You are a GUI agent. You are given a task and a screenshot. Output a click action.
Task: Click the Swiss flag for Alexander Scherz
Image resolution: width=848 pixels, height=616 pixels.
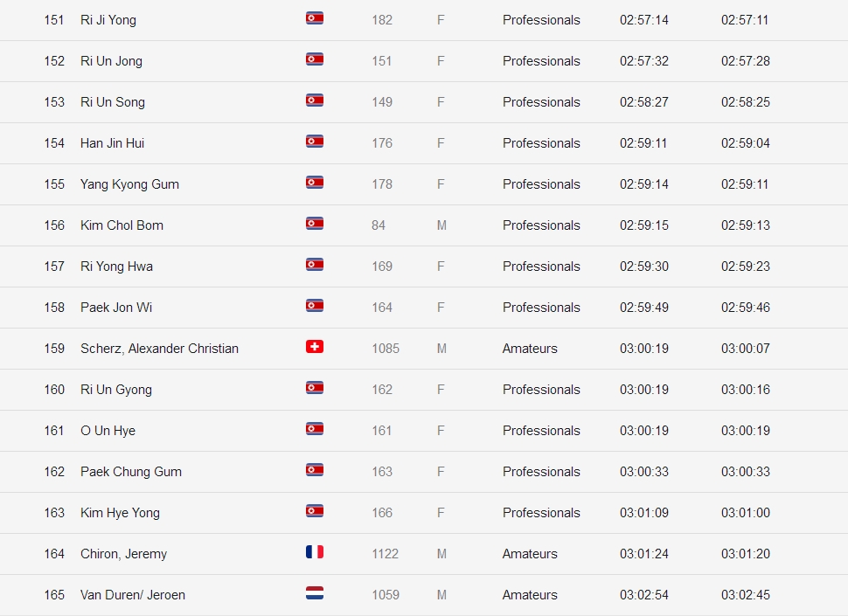click(x=315, y=347)
